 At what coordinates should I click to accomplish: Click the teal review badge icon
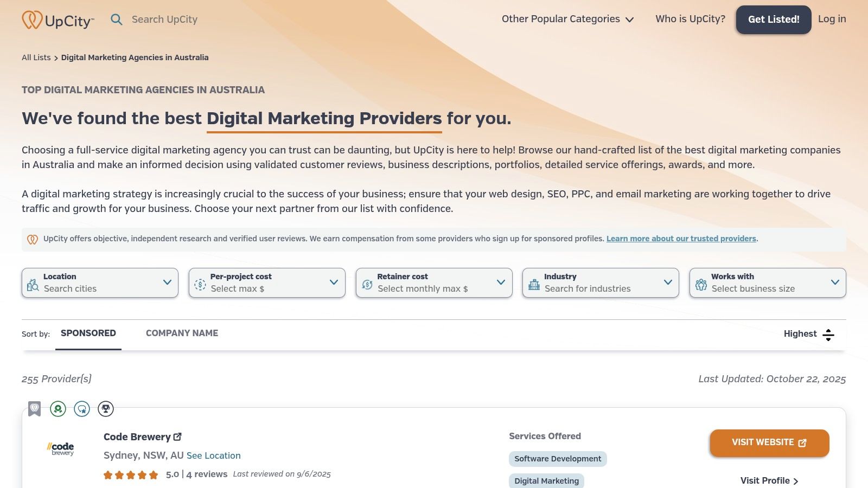82,409
